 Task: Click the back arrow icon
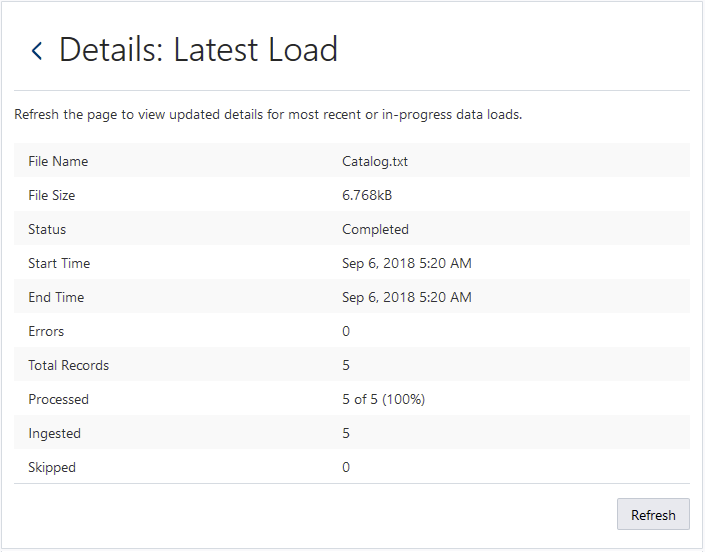pyautogui.click(x=37, y=51)
